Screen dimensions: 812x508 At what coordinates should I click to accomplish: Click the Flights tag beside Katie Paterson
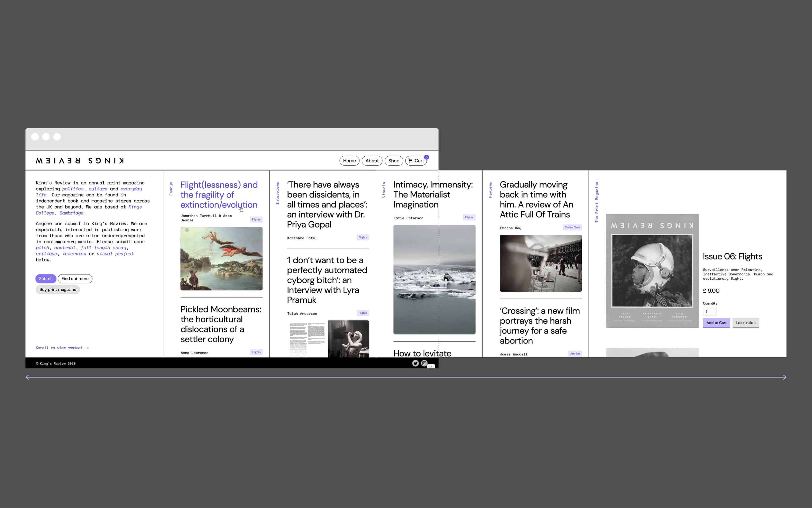(469, 217)
